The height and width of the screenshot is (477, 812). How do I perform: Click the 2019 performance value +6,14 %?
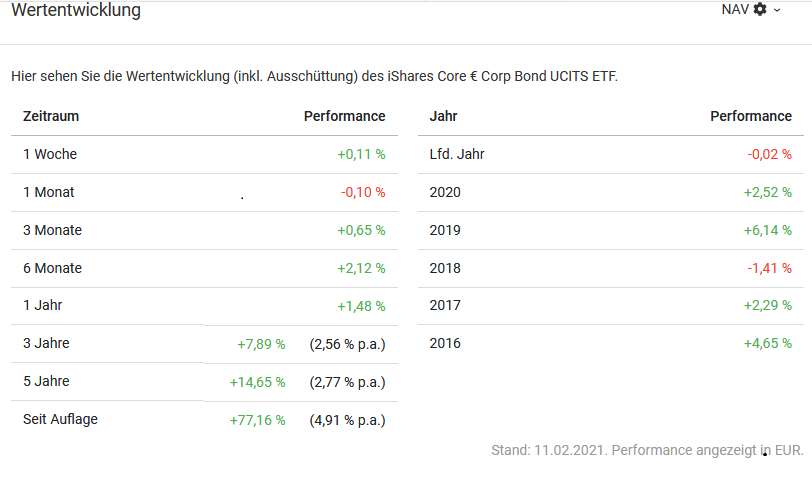[767, 230]
